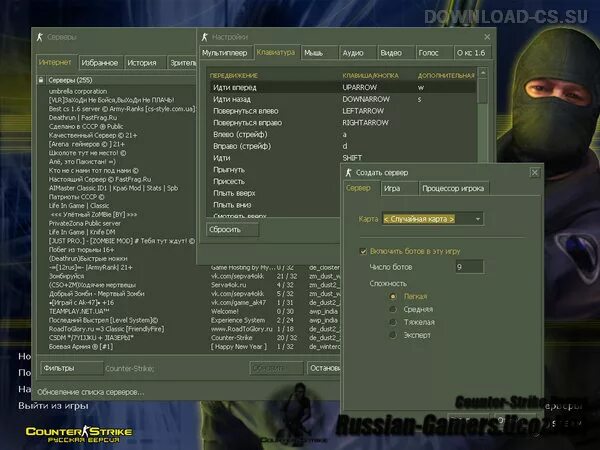Select the Средняя difficulty radio button
Screen dimensions: 600x450
[393, 309]
